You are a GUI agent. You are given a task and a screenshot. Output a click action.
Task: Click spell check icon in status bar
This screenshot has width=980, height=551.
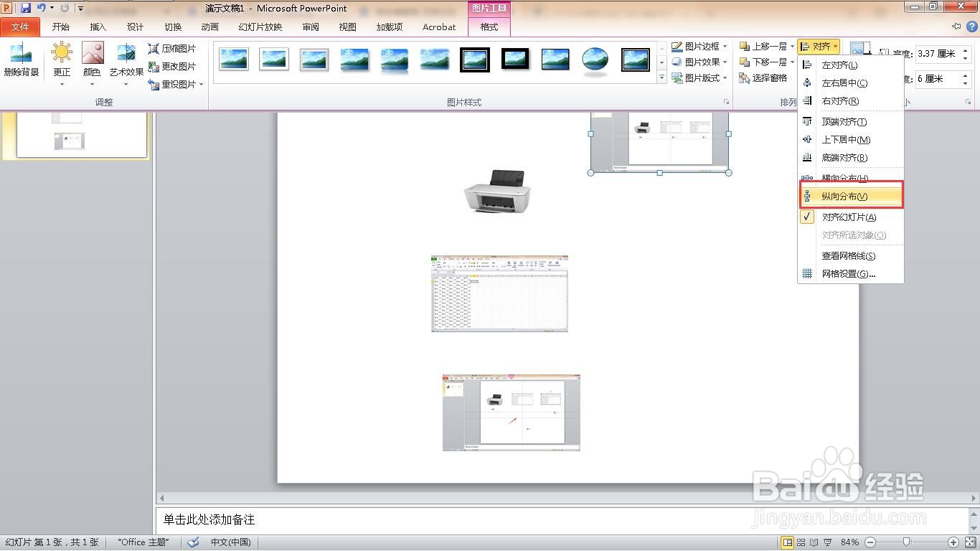click(x=193, y=542)
